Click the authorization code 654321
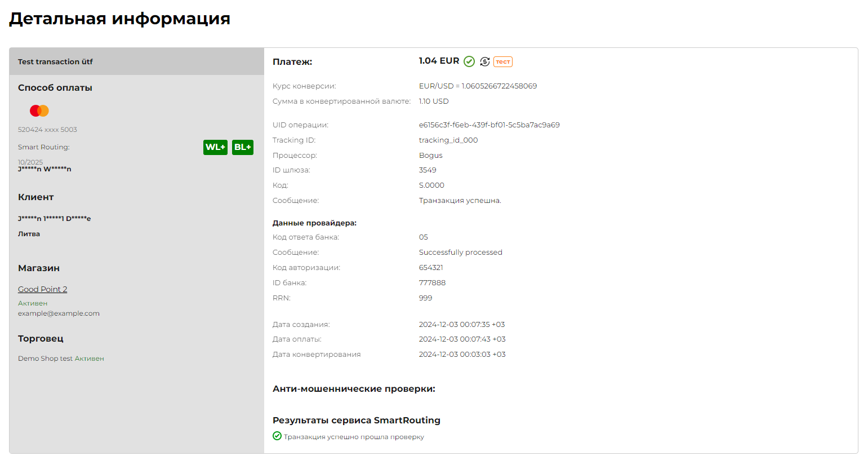The width and height of the screenshot is (868, 460). 431,268
